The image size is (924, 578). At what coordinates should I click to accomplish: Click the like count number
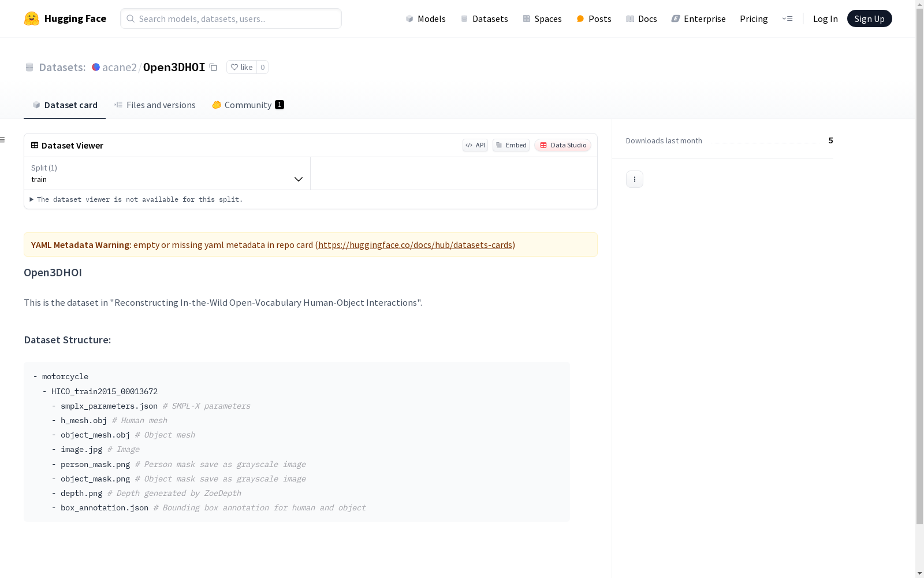[262, 67]
